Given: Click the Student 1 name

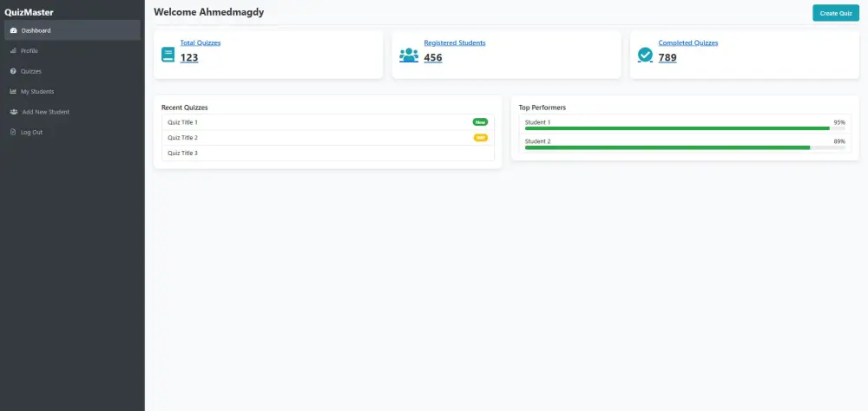Looking at the screenshot, I should click(x=537, y=122).
